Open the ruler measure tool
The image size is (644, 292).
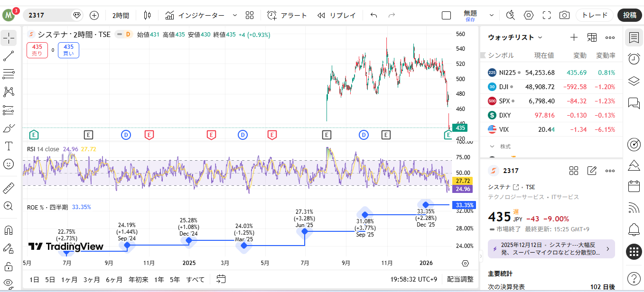click(x=9, y=188)
